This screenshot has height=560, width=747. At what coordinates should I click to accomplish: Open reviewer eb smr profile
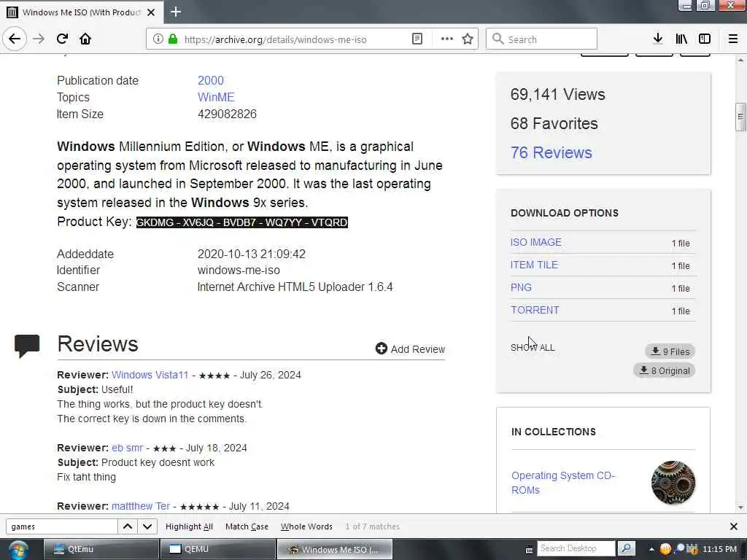127,448
